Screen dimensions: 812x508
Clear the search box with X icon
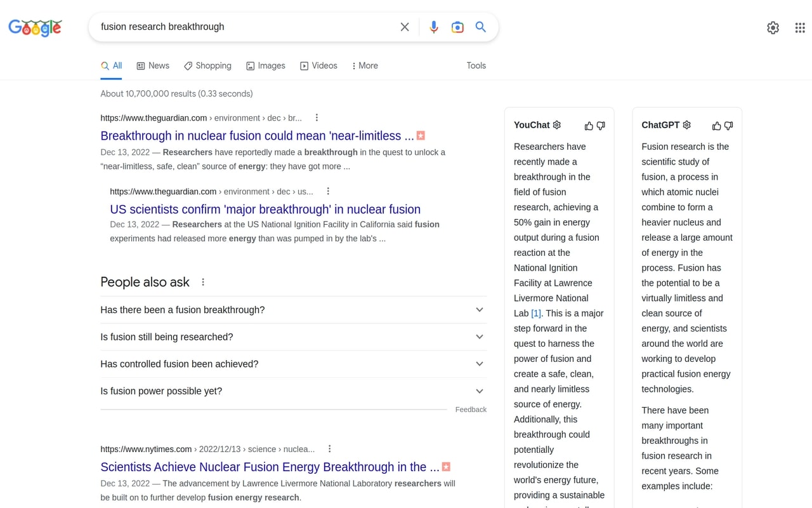[405, 27]
